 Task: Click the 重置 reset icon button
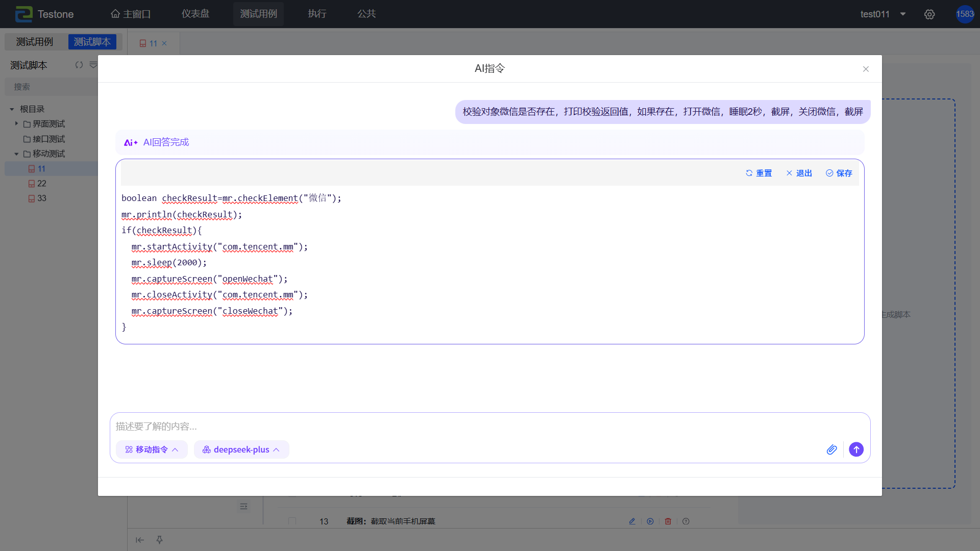758,173
